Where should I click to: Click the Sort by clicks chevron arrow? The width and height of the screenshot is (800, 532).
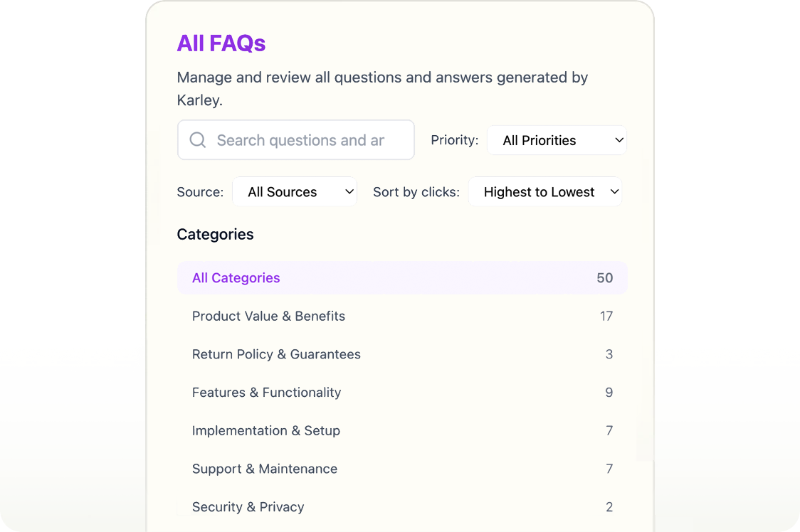click(614, 192)
